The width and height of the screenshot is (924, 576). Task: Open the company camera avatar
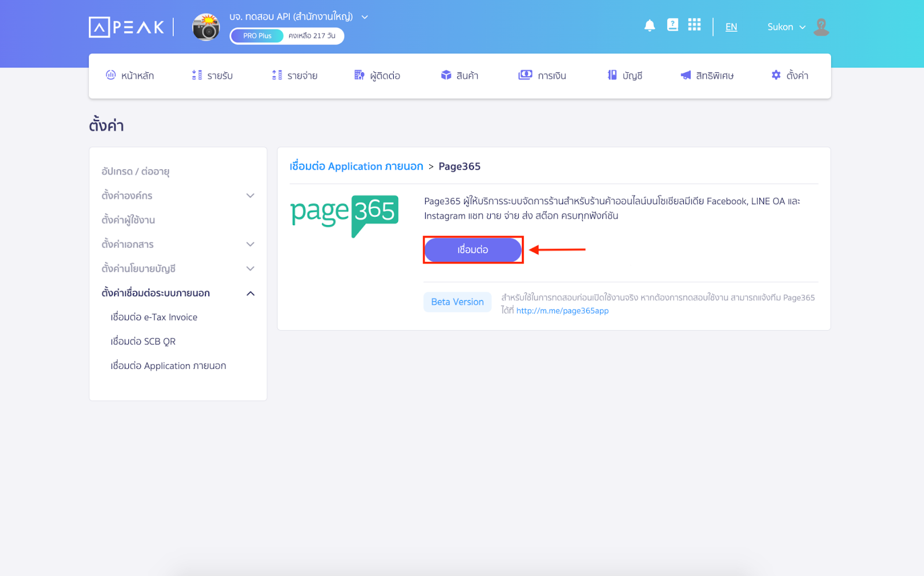coord(206,27)
